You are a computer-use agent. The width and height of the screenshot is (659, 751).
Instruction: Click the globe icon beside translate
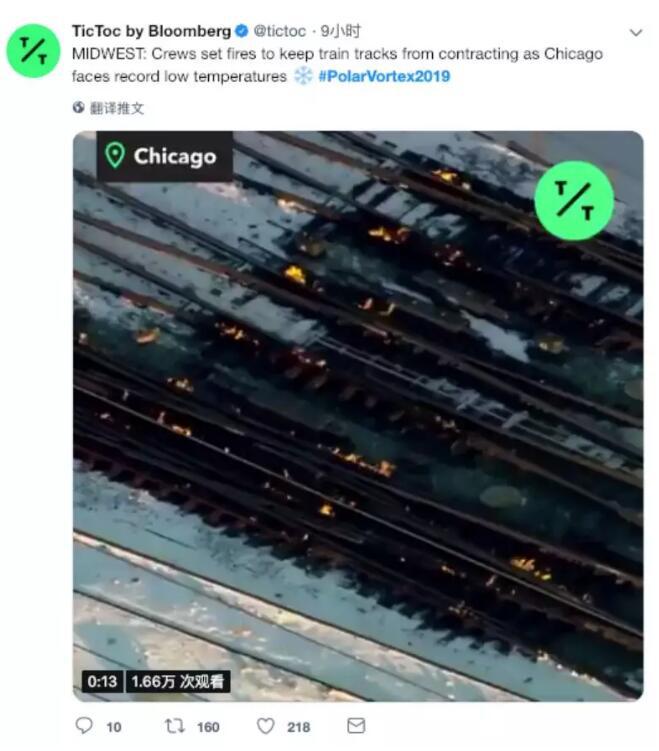(x=79, y=108)
